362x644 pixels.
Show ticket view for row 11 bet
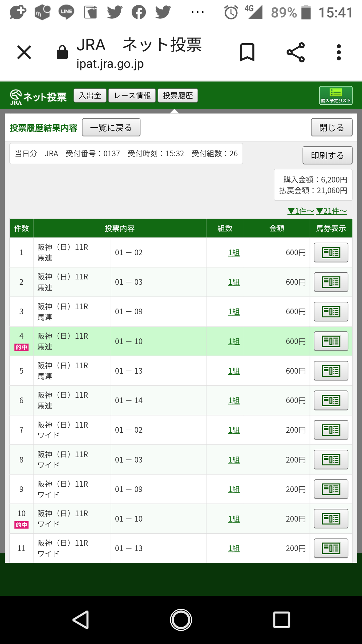pos(331,548)
